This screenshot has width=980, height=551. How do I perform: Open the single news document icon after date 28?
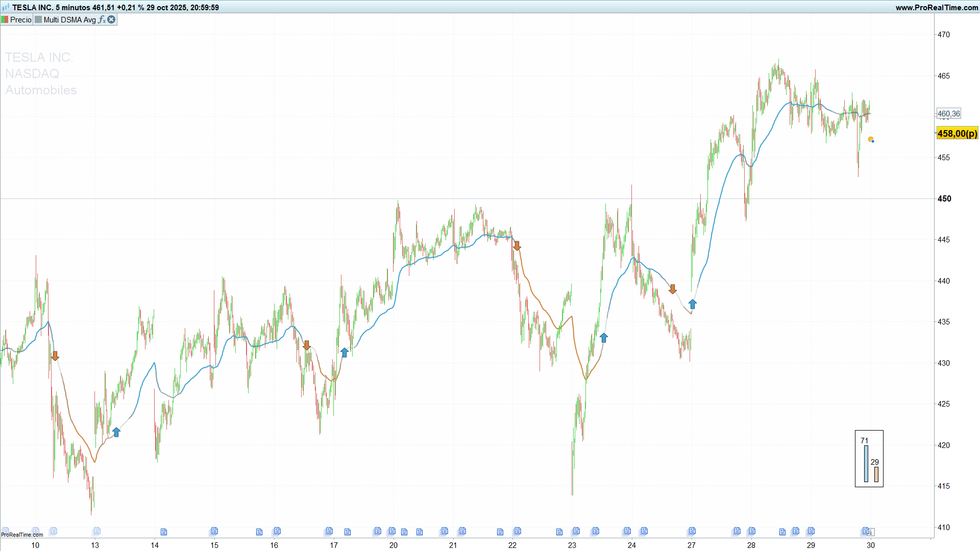pyautogui.click(x=782, y=532)
